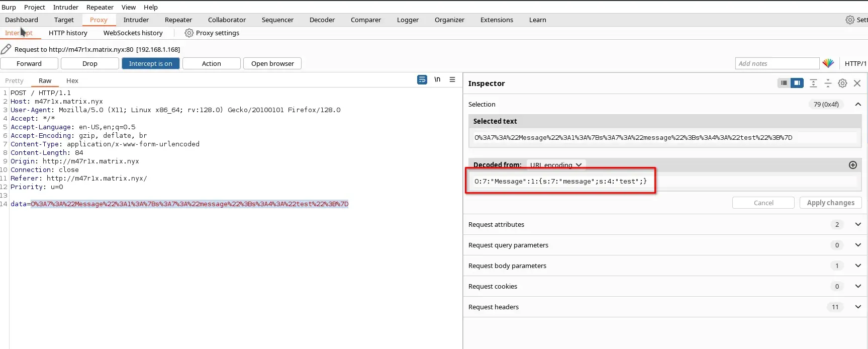Switch to the Target tab
The image size is (868, 349).
64,20
